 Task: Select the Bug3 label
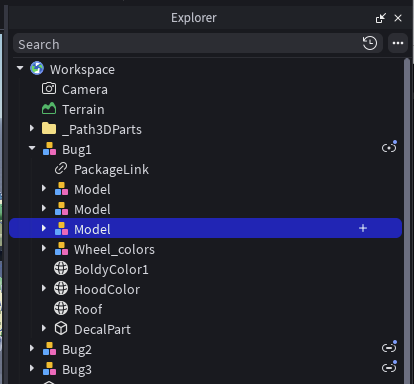tap(77, 370)
